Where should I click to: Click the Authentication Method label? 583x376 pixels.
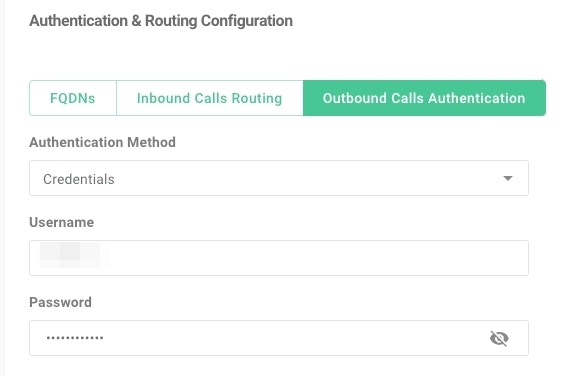click(103, 142)
